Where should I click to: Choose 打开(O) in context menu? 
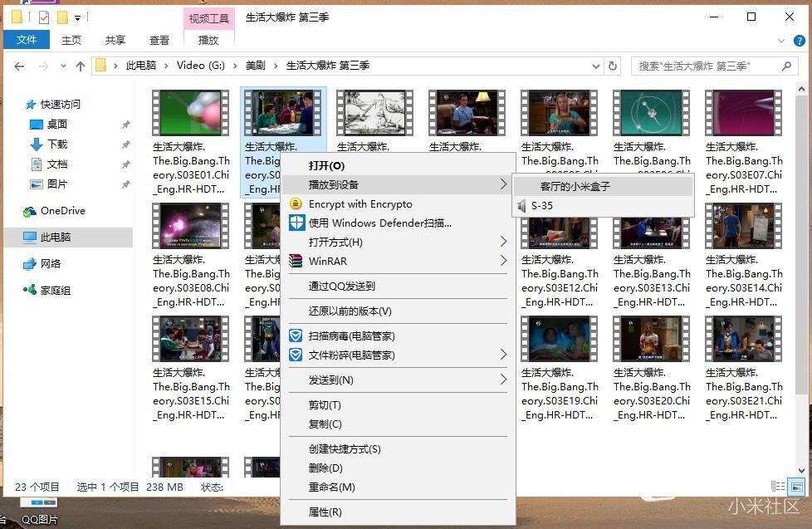(x=398, y=165)
